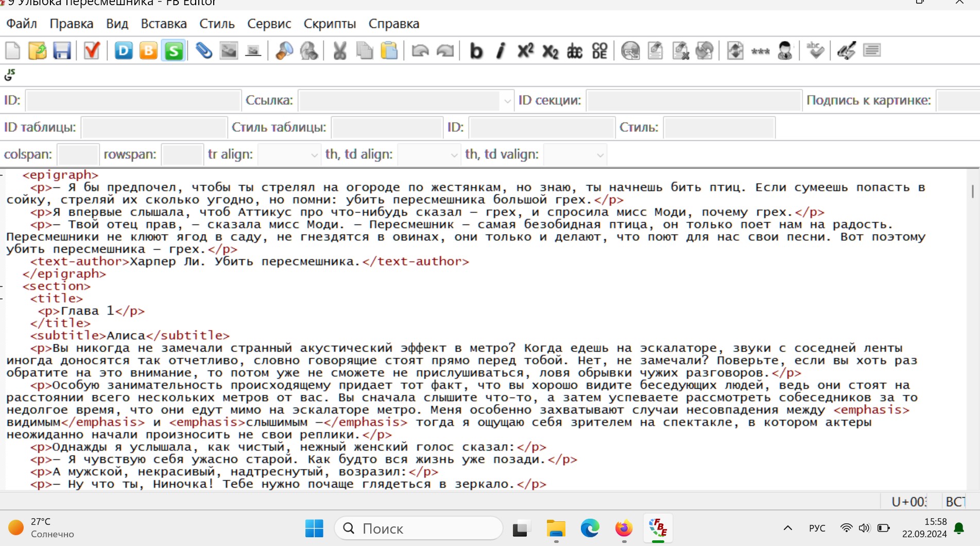
Task: Focus the ID секции input field
Action: click(x=694, y=100)
